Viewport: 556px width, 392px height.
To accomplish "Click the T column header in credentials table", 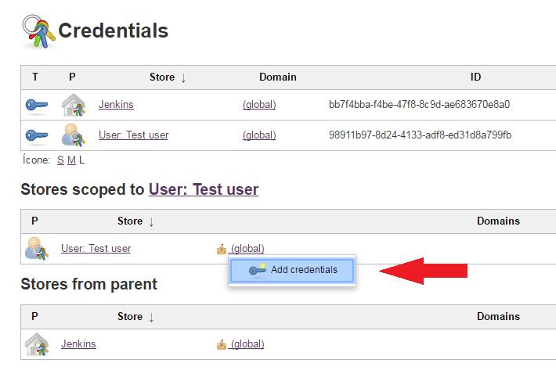I will point(35,77).
